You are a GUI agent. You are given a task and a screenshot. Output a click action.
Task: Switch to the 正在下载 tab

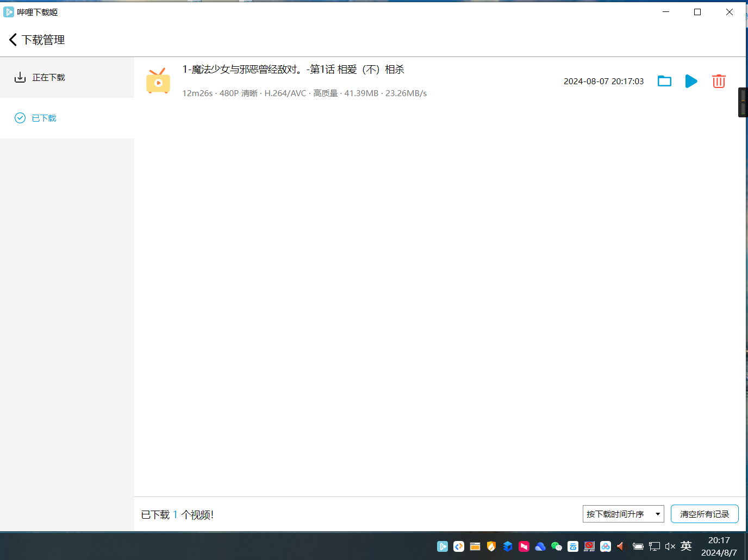(48, 78)
